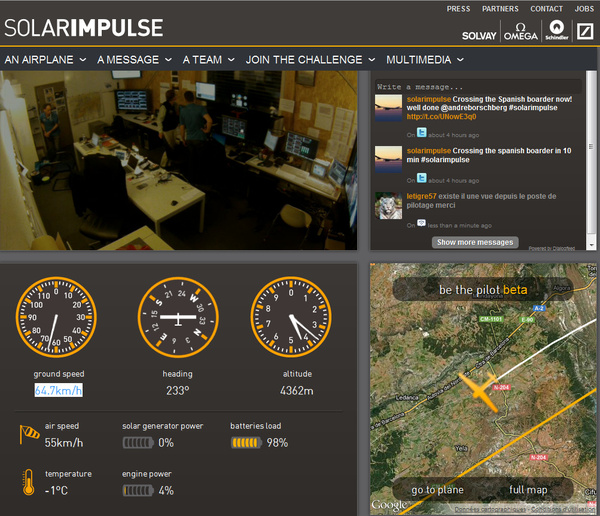Screen dimensions: 600x516
Task: Open solarimpulse avatar of the first tweet
Action: pos(388,108)
